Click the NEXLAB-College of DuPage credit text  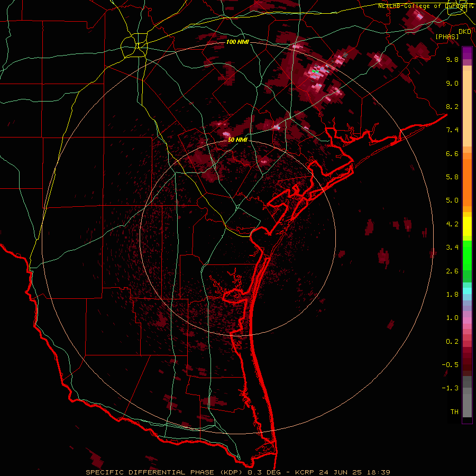(422, 6)
